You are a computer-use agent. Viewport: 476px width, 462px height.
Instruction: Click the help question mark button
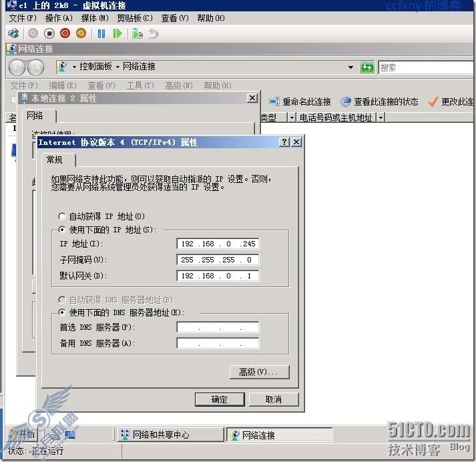point(284,142)
